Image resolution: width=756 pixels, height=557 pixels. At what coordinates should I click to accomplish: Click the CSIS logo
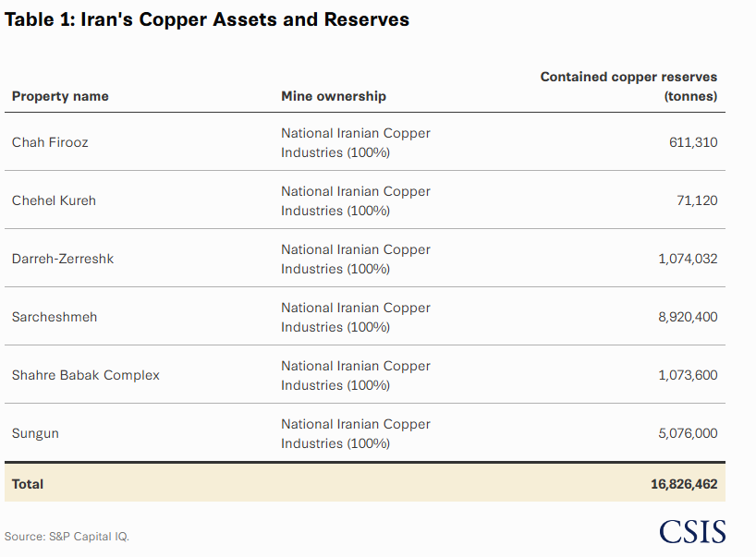click(x=692, y=531)
